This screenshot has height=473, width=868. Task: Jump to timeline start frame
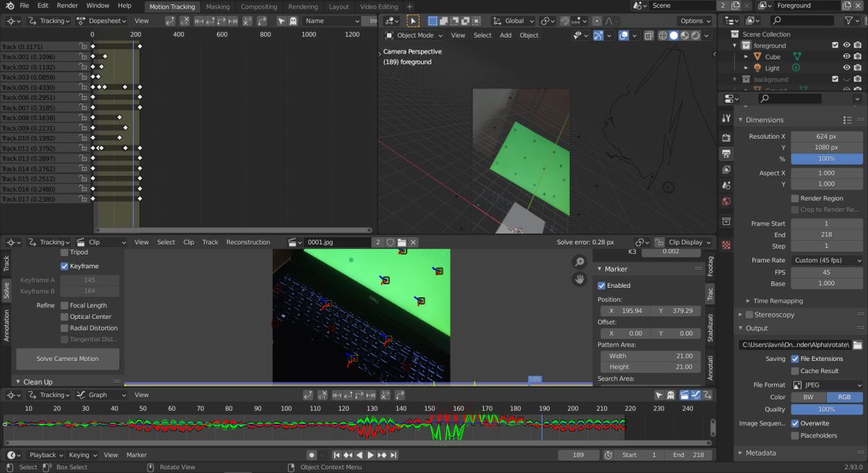[337, 455]
